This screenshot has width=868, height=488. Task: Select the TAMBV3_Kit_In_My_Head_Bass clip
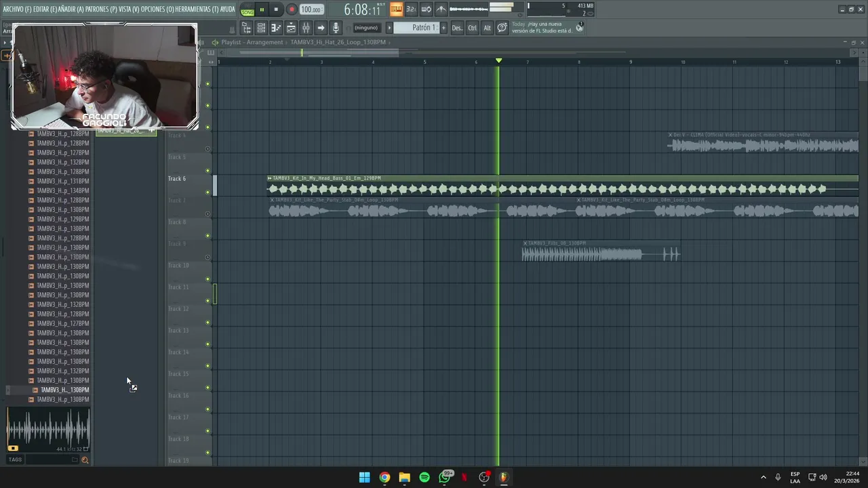(x=563, y=186)
